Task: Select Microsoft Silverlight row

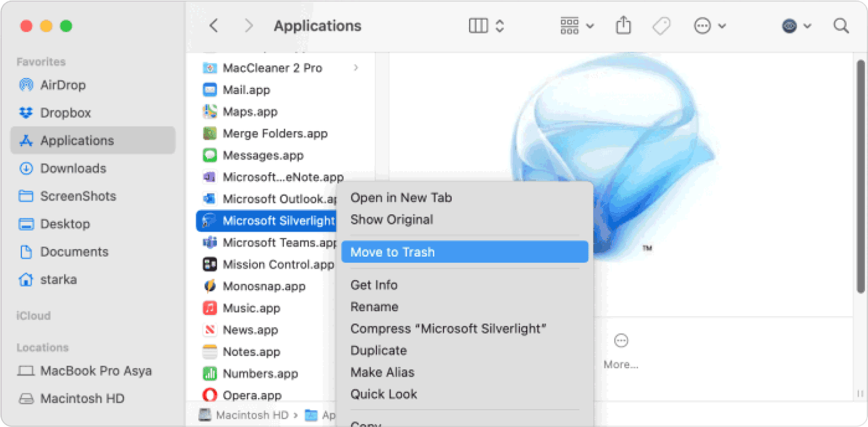Action: pos(267,221)
